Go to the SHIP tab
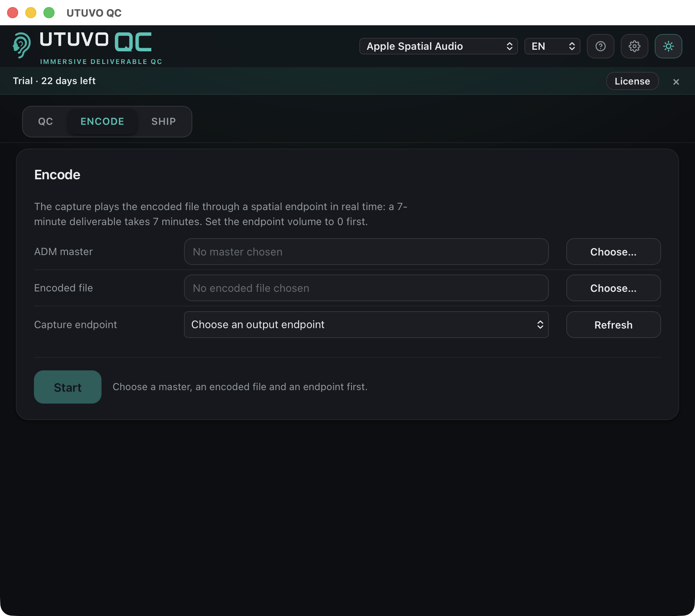The height and width of the screenshot is (616, 695). click(x=163, y=122)
